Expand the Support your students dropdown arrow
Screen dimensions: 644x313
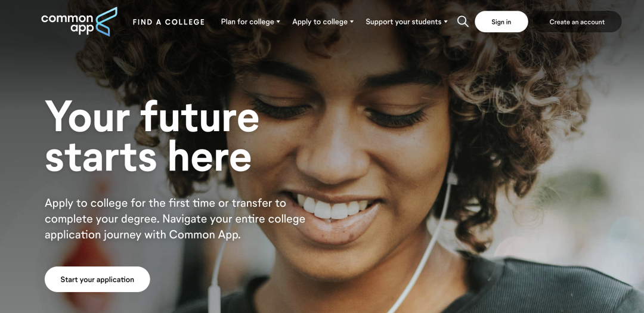click(x=445, y=22)
